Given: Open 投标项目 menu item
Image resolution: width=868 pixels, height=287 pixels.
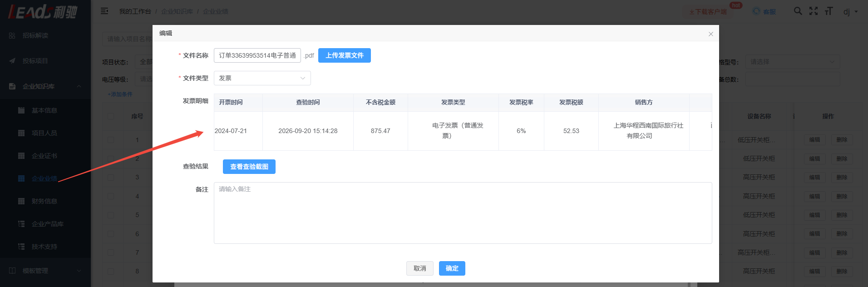Looking at the screenshot, I should (35, 61).
